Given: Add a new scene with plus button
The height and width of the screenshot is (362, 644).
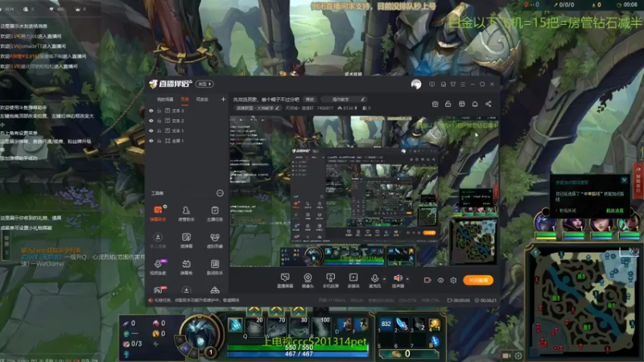Looking at the screenshot, I should (x=223, y=99).
